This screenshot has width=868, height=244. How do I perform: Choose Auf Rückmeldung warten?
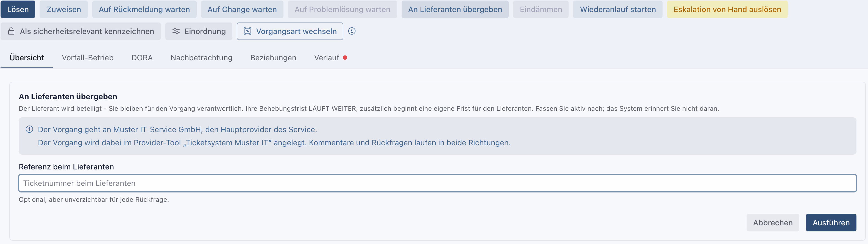click(x=144, y=9)
